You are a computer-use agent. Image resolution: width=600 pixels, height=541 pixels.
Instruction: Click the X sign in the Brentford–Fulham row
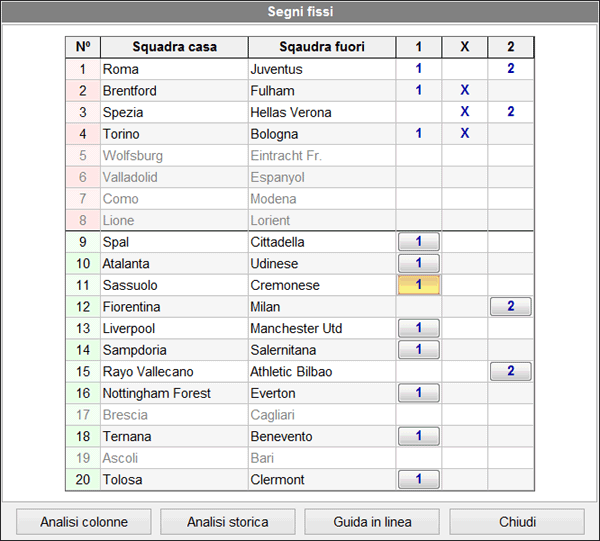pyautogui.click(x=464, y=91)
